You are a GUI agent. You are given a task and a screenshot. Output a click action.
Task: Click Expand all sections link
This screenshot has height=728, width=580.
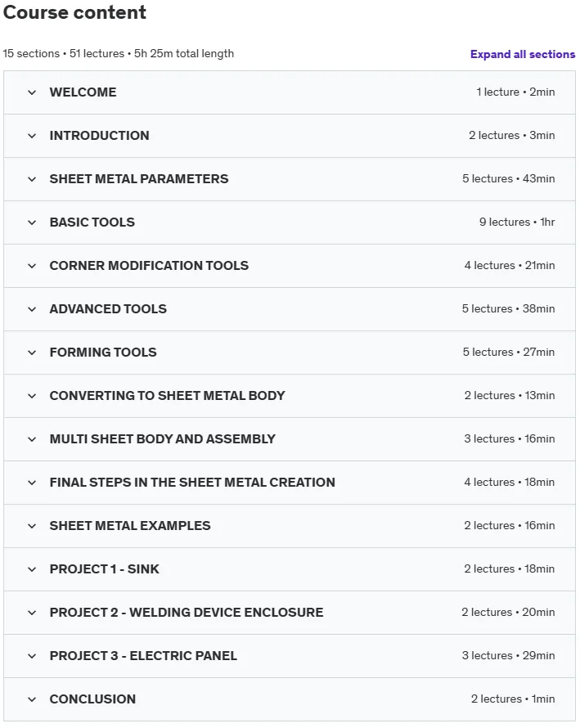[x=523, y=54]
